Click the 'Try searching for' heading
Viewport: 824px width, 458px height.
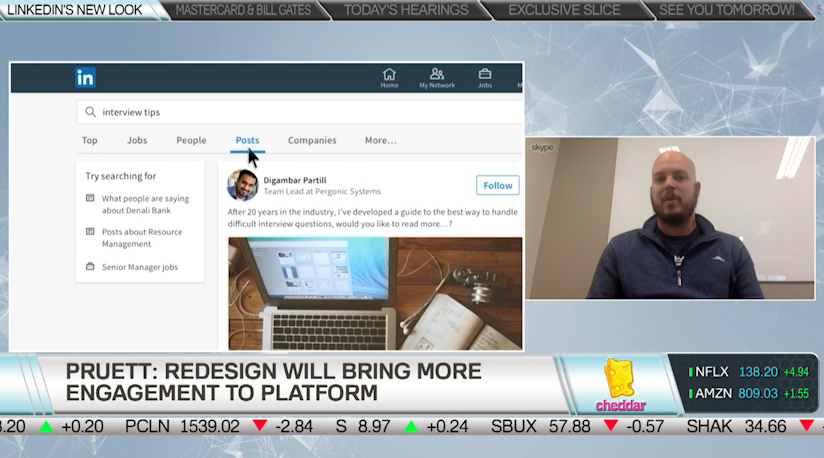[x=121, y=176]
